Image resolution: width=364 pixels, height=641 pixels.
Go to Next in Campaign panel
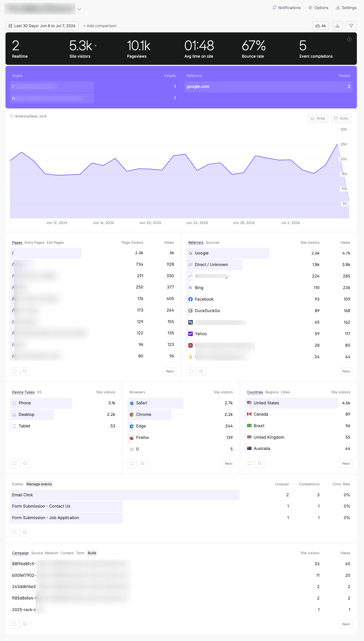[346, 624]
